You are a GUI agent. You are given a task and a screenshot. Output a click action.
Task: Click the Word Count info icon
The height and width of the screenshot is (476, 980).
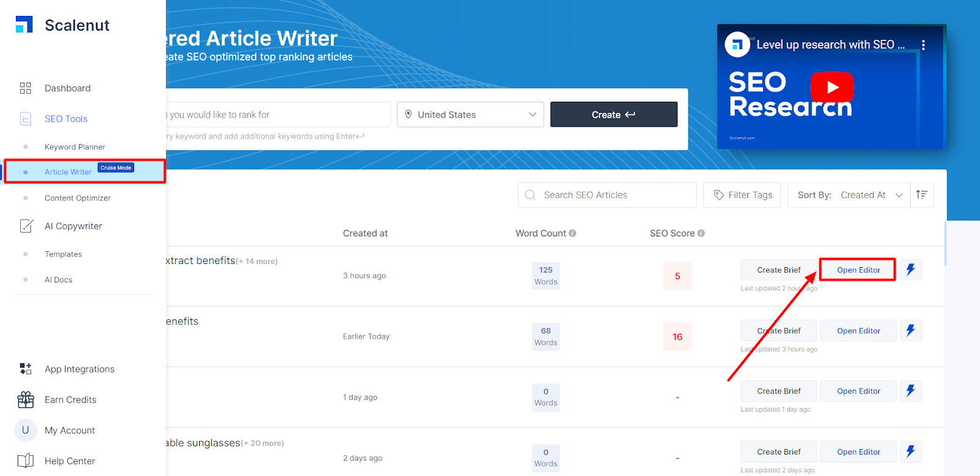pyautogui.click(x=573, y=233)
